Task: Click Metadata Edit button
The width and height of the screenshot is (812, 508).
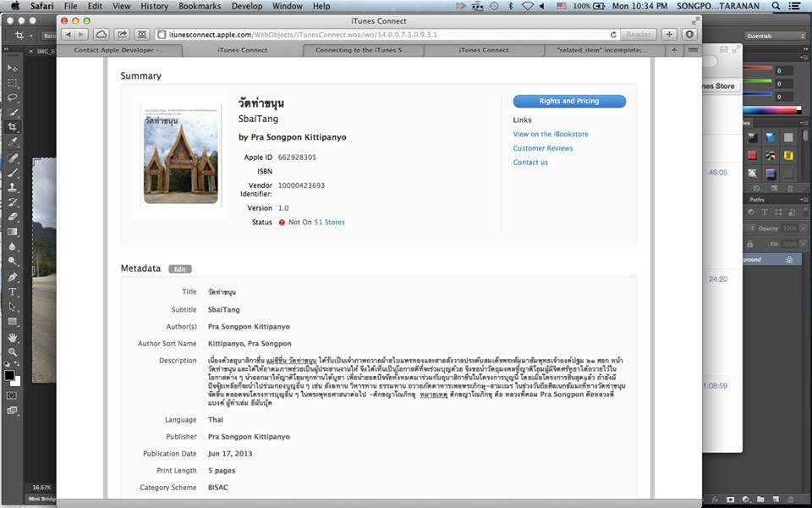Action: point(179,269)
